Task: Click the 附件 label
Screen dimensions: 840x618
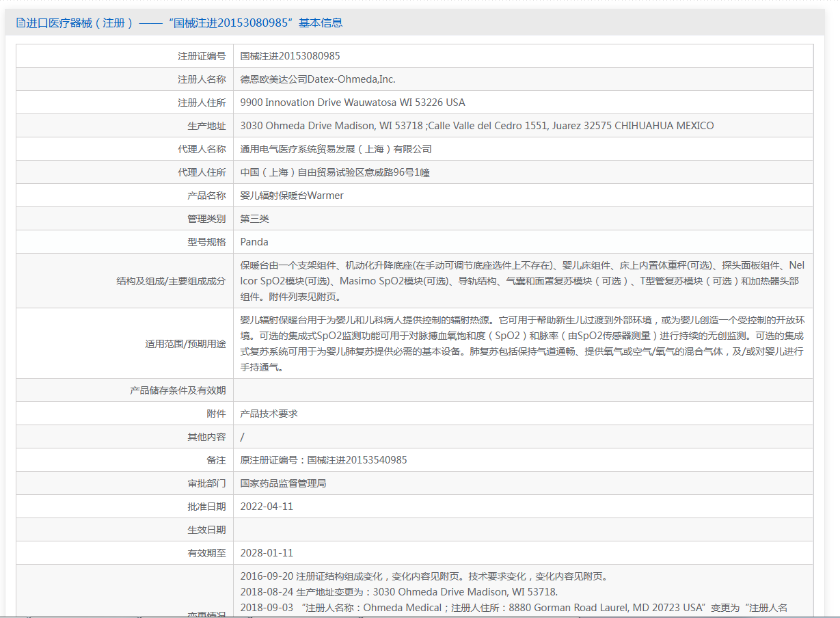Action: pos(216,414)
